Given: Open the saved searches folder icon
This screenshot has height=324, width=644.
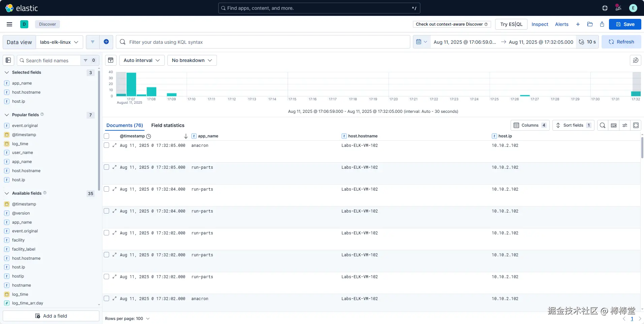Looking at the screenshot, I should (x=590, y=24).
